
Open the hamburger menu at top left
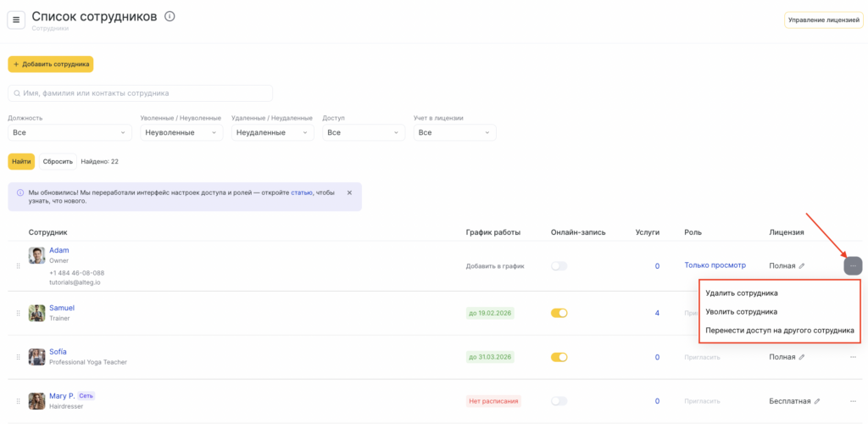click(x=16, y=20)
